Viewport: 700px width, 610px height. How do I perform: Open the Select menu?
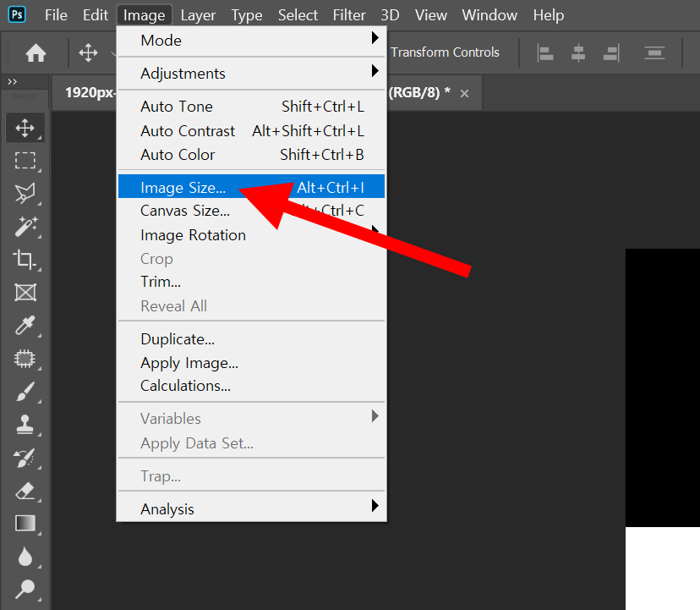click(298, 15)
